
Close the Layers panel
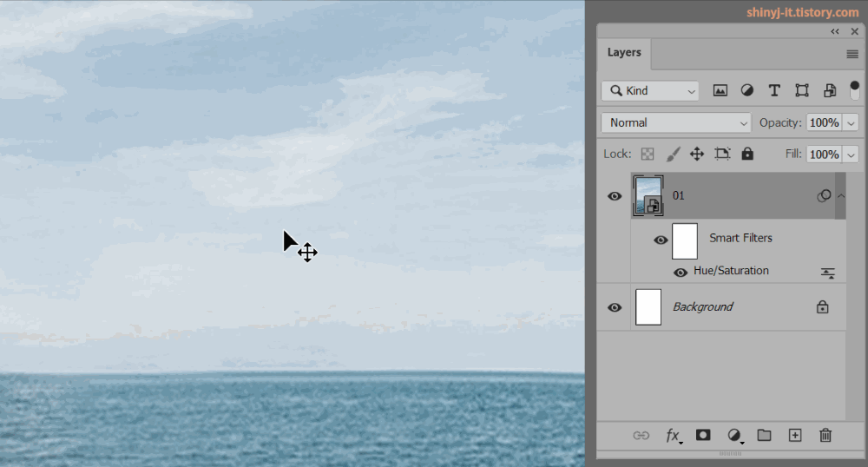click(855, 31)
